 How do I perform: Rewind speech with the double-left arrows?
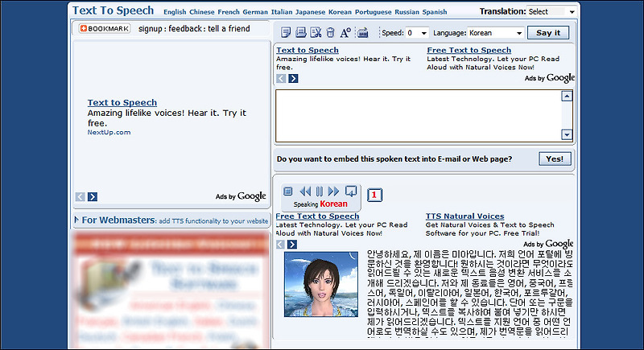click(305, 191)
